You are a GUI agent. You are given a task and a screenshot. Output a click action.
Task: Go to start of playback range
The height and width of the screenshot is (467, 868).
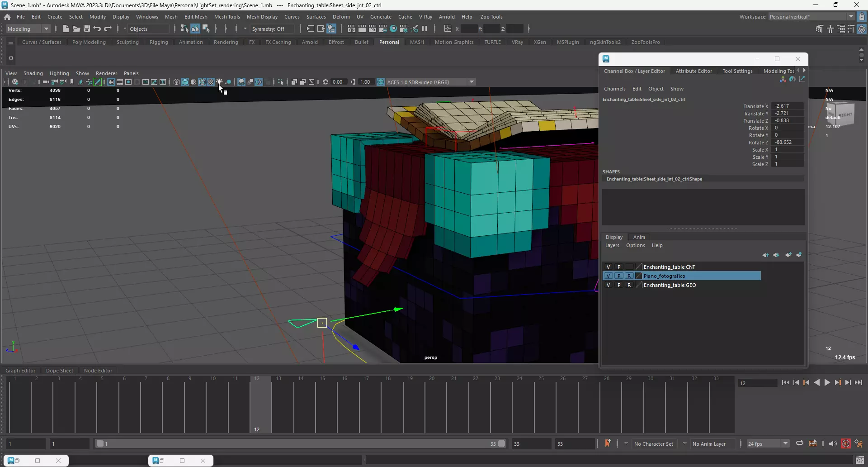point(786,382)
